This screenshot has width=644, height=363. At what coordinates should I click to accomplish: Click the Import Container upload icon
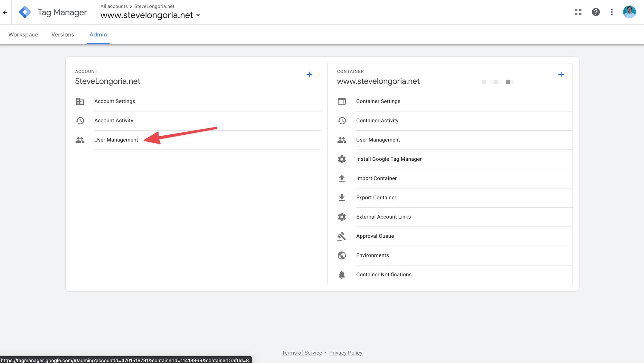(342, 178)
